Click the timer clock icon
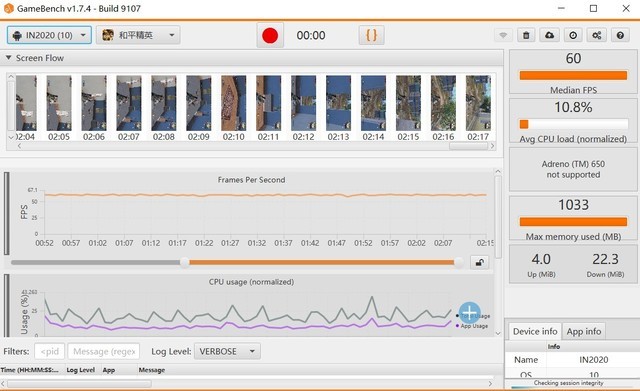This screenshot has width=640, height=391. (x=573, y=36)
